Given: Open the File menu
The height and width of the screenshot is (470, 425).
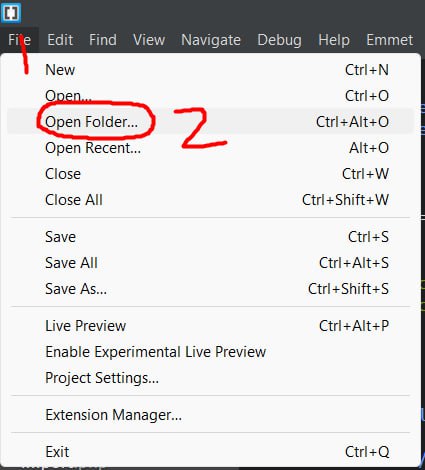Looking at the screenshot, I should (19, 40).
